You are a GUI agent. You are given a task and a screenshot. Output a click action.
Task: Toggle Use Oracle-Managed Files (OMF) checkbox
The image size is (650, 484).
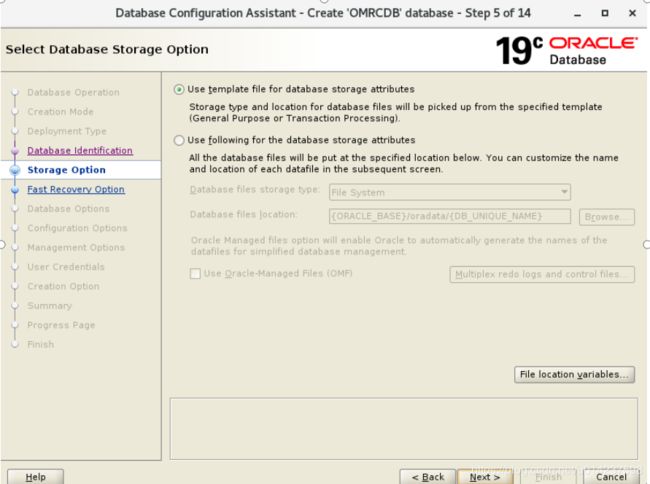pyautogui.click(x=195, y=274)
